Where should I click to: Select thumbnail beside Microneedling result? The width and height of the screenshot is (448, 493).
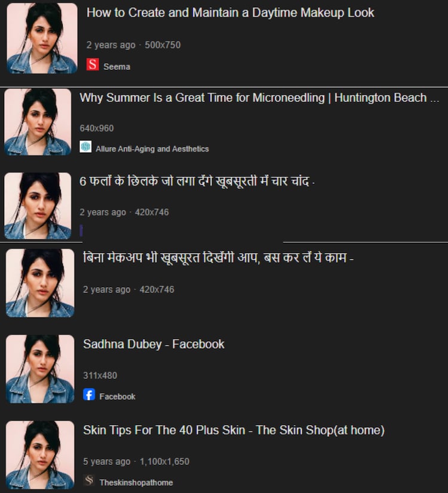pyautogui.click(x=38, y=122)
